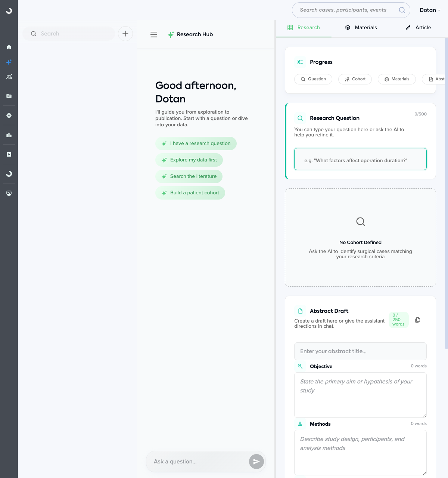Go to Home in the sidebar
Image resolution: width=448 pixels, height=478 pixels.
tap(9, 47)
